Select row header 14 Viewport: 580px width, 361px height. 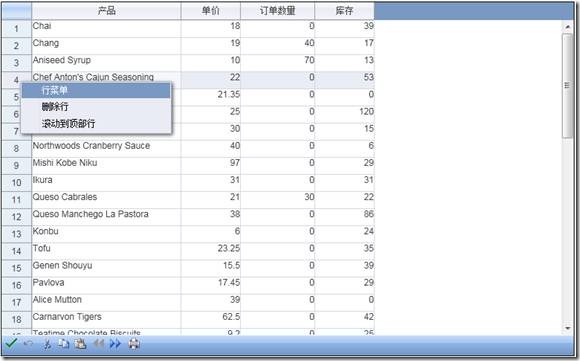pos(17,251)
